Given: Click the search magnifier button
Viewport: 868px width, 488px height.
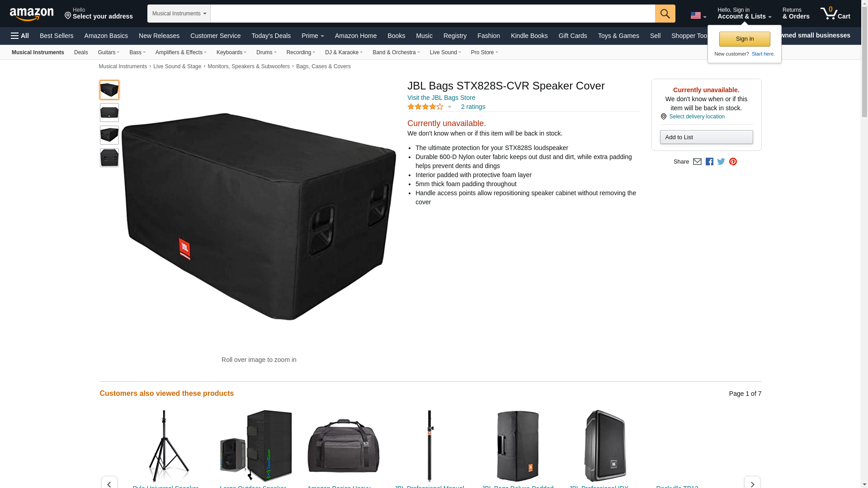Looking at the screenshot, I should tap(665, 14).
